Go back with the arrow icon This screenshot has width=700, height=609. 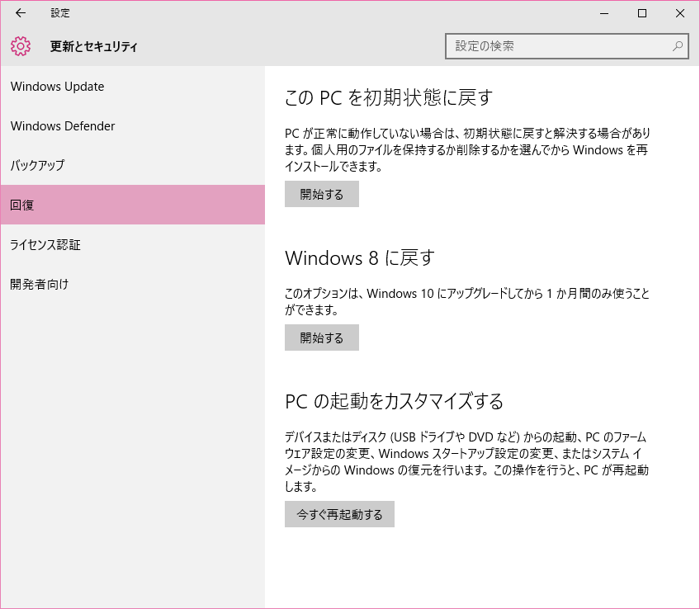pos(21,13)
